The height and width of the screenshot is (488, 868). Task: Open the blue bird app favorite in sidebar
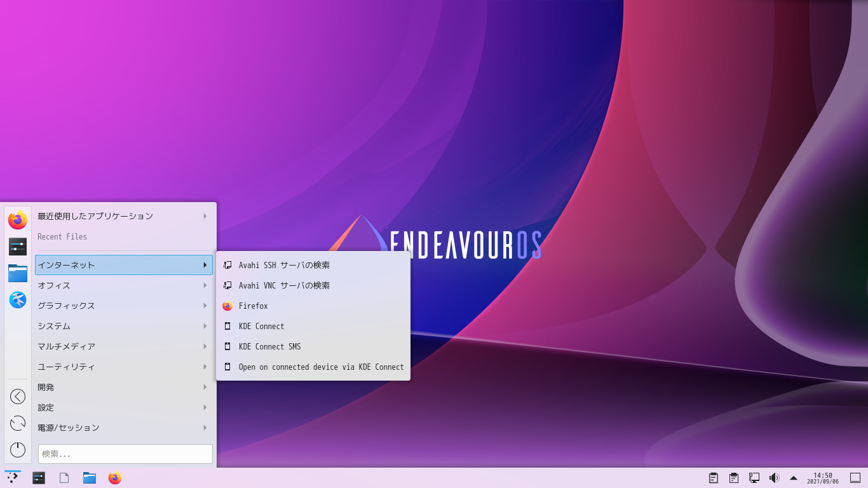click(18, 300)
